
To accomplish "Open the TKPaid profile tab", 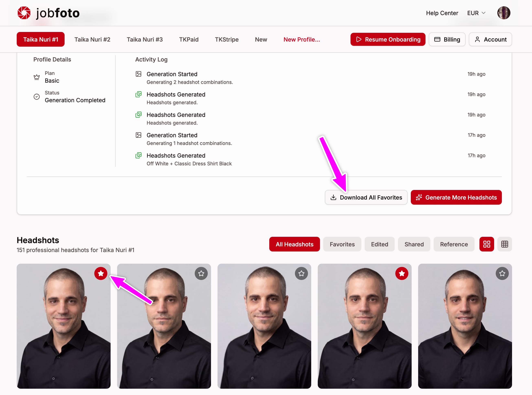I will tap(189, 39).
